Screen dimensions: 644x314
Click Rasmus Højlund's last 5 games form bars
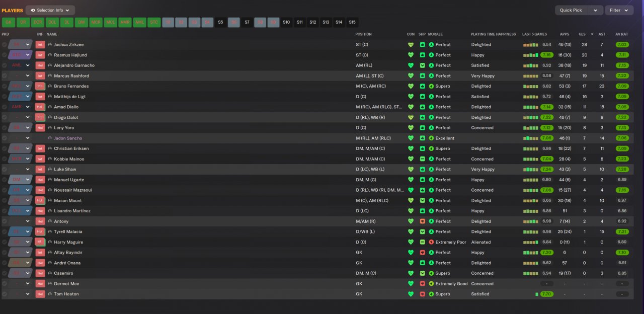click(531, 55)
